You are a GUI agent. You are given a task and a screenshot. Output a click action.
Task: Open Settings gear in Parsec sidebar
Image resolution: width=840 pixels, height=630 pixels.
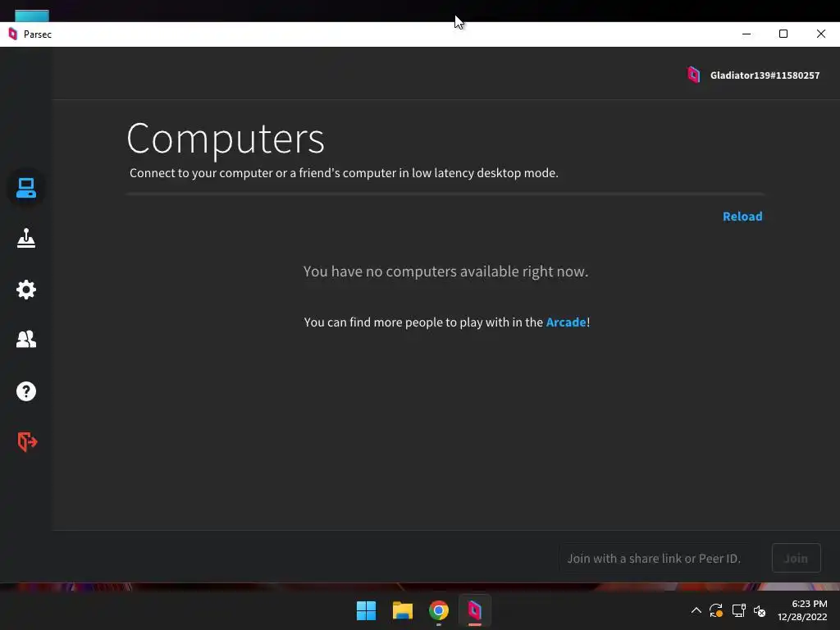click(x=25, y=290)
